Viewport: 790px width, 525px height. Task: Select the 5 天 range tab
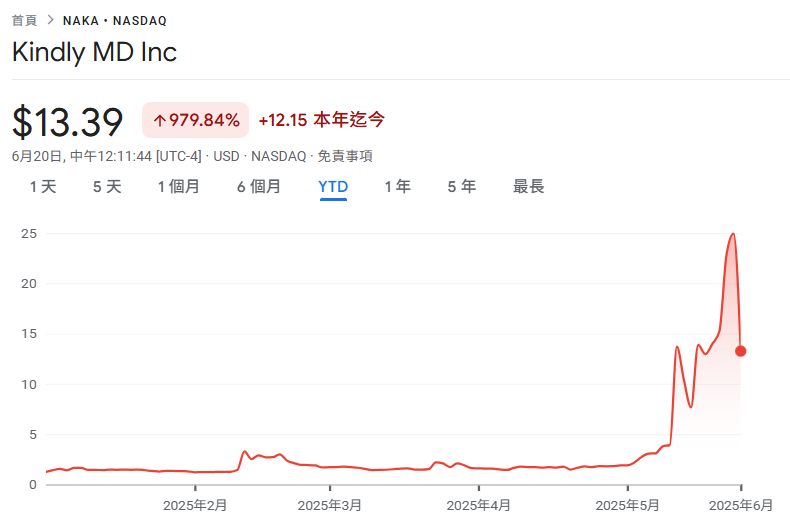tap(107, 187)
